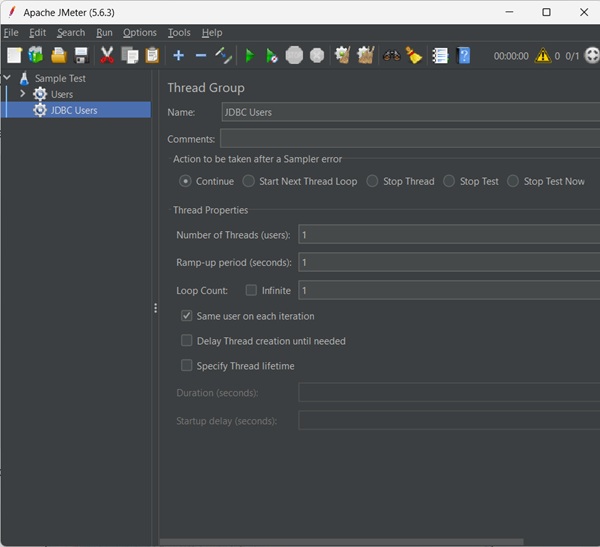This screenshot has height=547, width=600.
Task: Select the Stop Thread radio button
Action: tap(372, 181)
